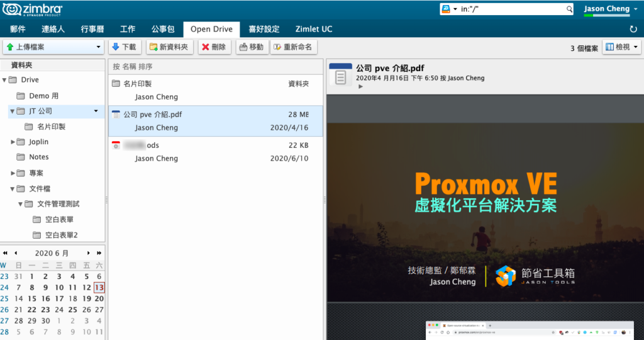Select the Demo 用 folder
The height and width of the screenshot is (340, 644).
click(43, 96)
